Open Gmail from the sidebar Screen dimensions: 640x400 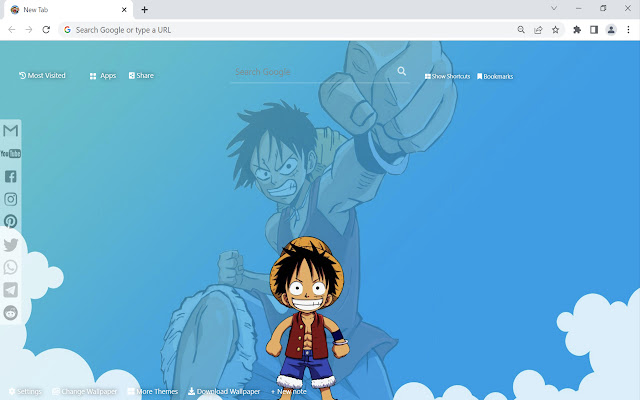coord(11,131)
